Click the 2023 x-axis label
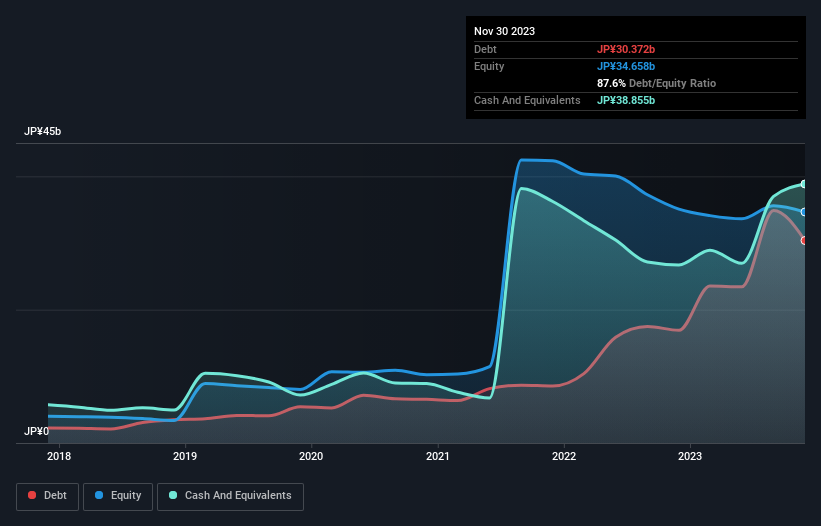821x526 pixels. [x=690, y=456]
